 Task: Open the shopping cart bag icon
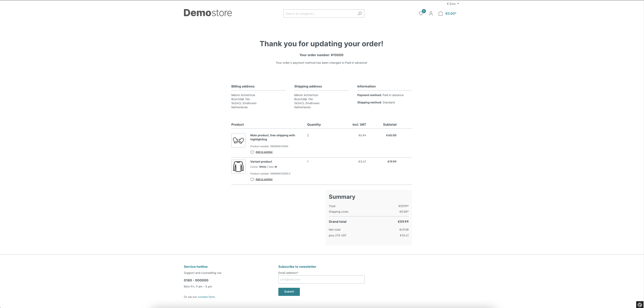click(x=441, y=14)
